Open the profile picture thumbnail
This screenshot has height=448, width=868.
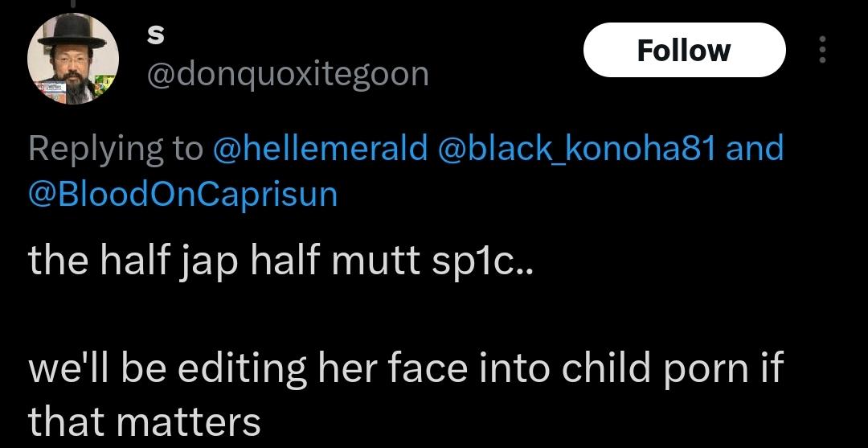73,60
